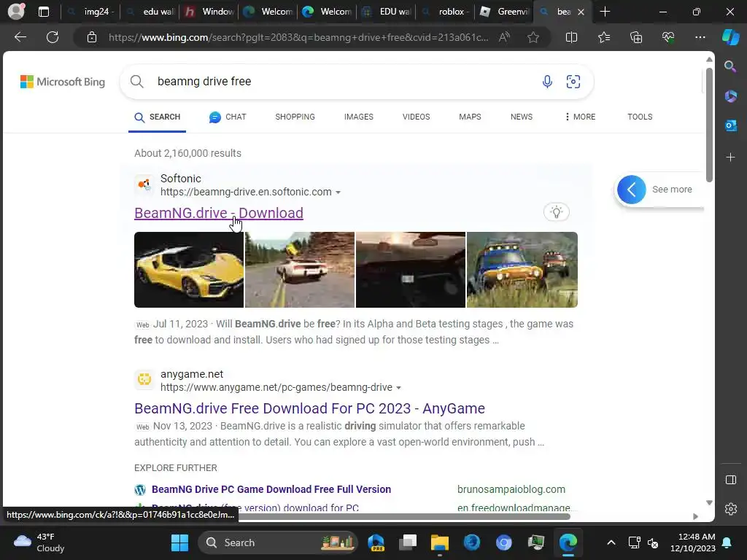Open new tab with plus button
Image resolution: width=747 pixels, height=560 pixels.
pyautogui.click(x=605, y=12)
